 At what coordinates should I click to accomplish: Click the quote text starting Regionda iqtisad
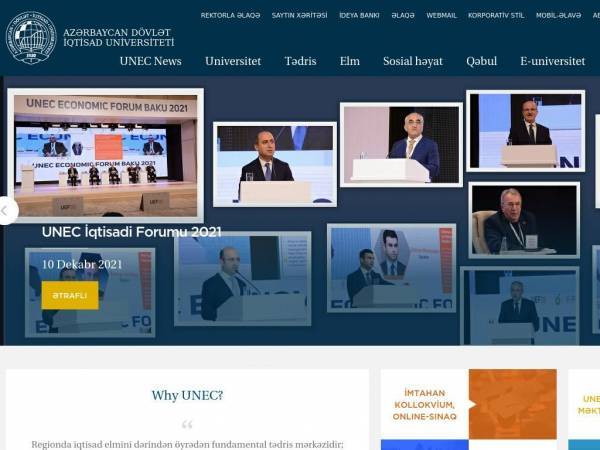pos(187,445)
